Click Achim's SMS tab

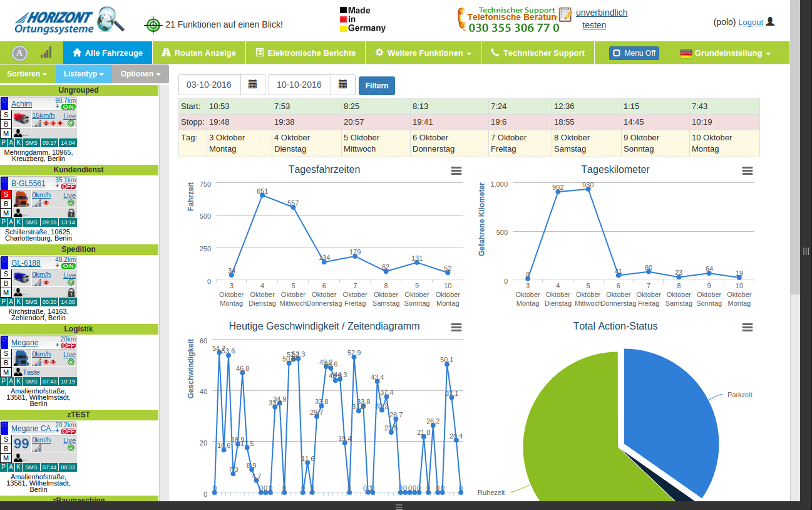tap(32, 143)
